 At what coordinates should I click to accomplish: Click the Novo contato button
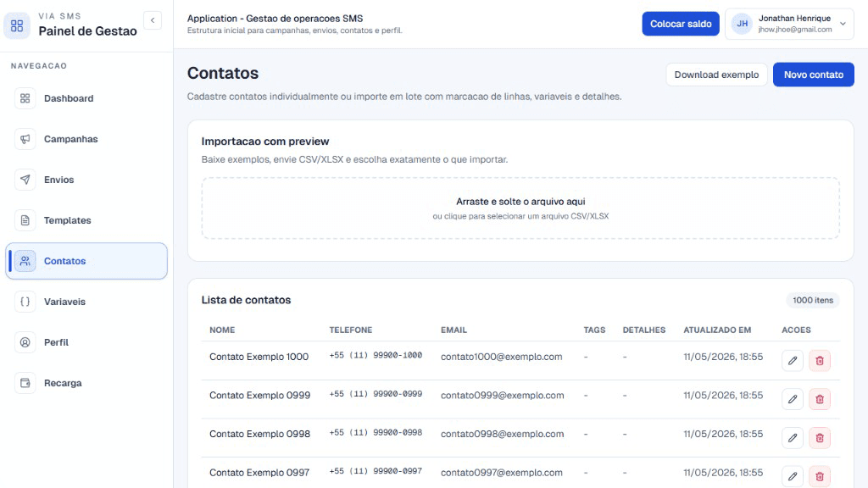pos(813,75)
